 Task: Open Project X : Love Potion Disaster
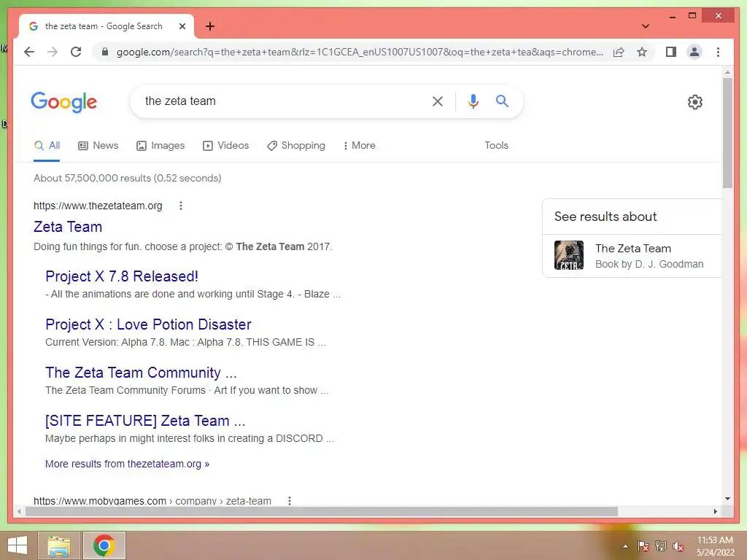pyautogui.click(x=148, y=324)
